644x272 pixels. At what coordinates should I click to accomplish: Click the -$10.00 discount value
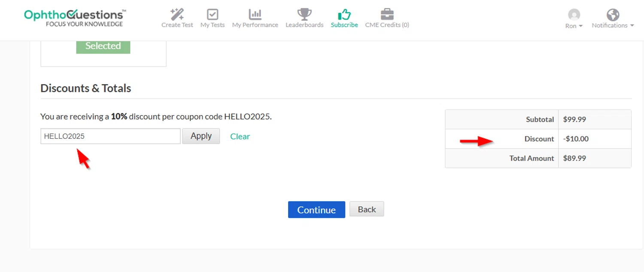[x=576, y=139]
